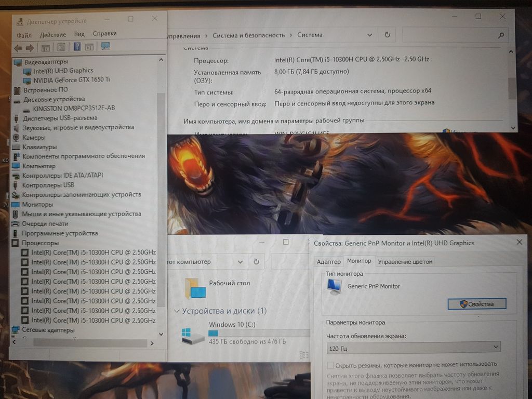Viewport: 532px width, 399px height.
Task: Click the Свойства button in monitor dialog
Action: pos(477,304)
